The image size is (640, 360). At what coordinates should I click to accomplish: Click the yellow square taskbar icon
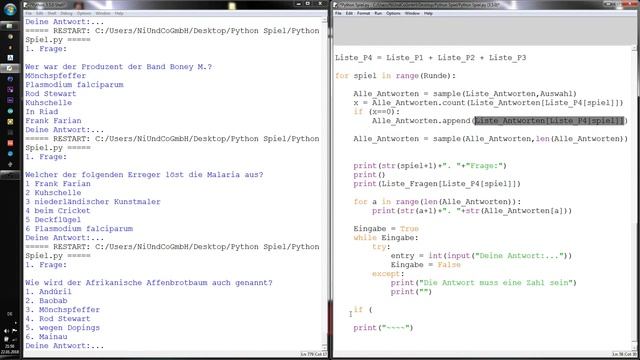point(10,122)
